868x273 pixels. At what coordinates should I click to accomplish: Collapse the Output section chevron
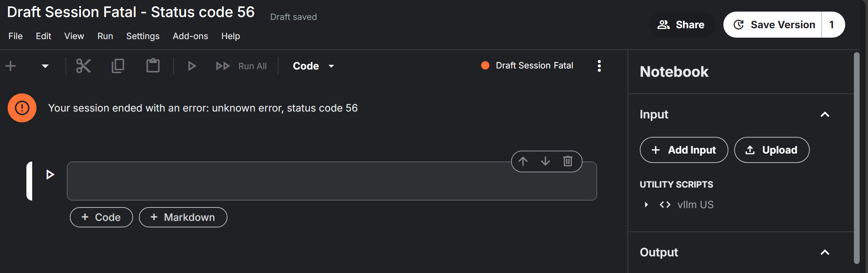point(825,252)
